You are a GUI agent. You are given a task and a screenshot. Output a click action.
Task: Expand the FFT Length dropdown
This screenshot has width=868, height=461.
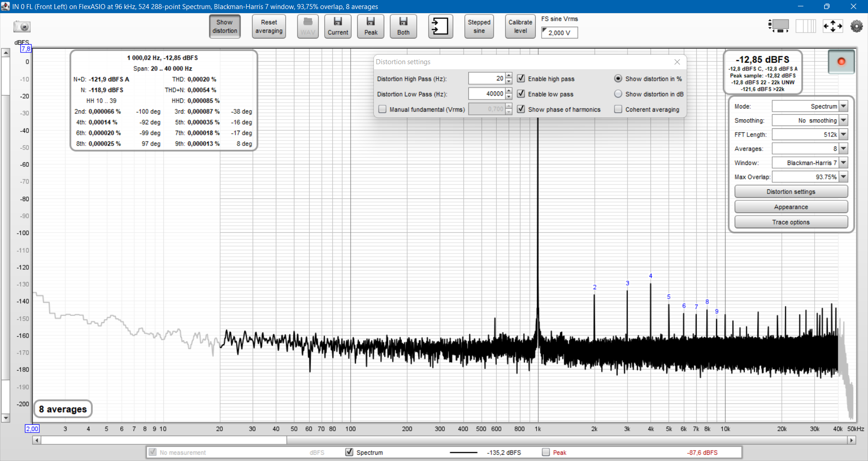(844, 135)
